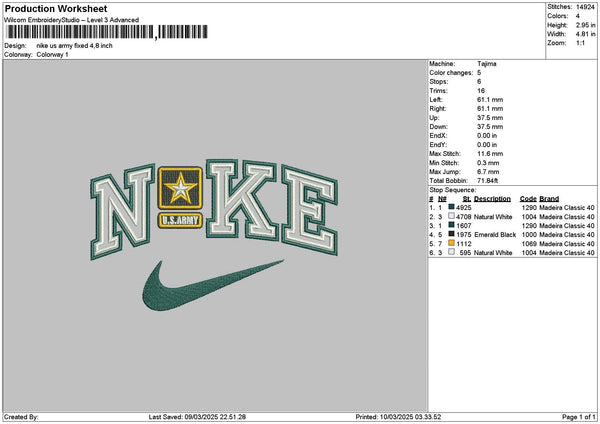The width and height of the screenshot is (600, 424).
Task: Select the white swatch in stop 6
Action: point(452,252)
